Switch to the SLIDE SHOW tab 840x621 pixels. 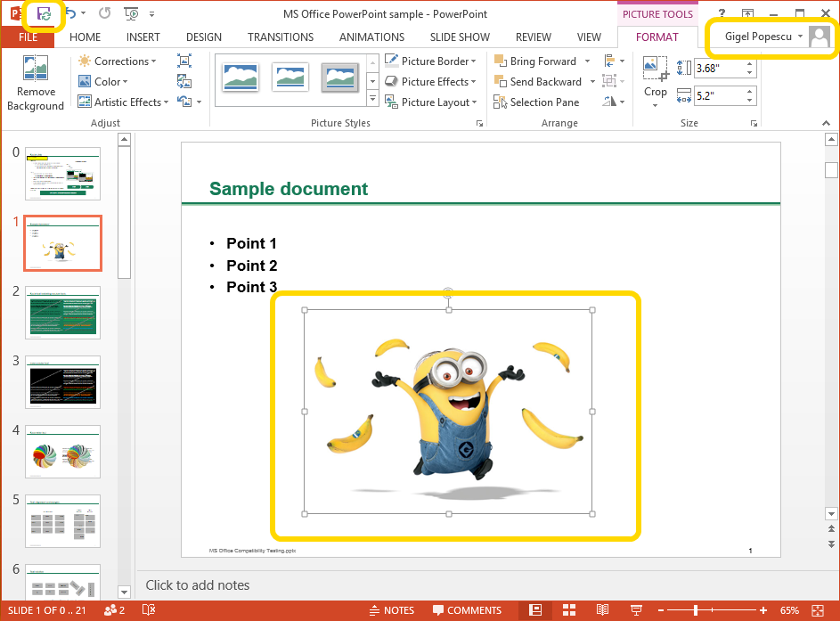point(460,37)
